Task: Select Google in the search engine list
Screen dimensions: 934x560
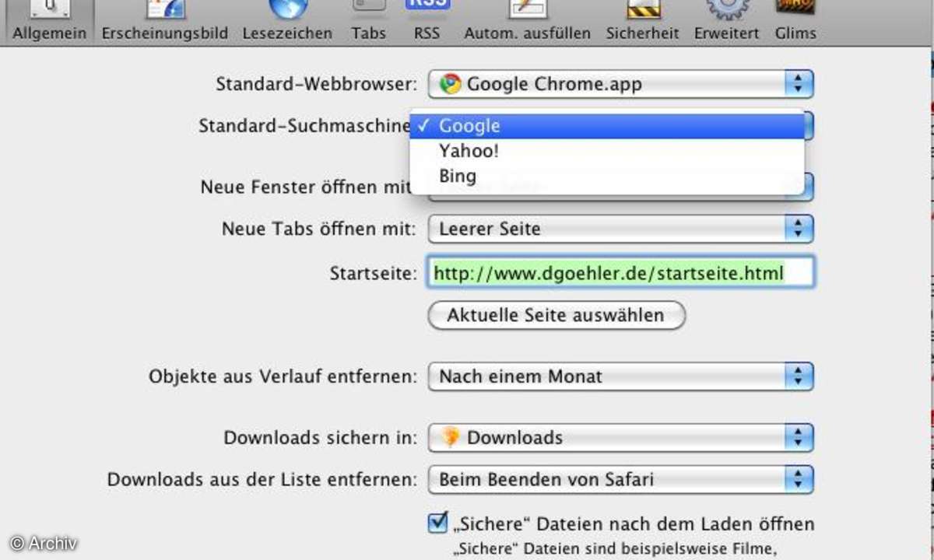Action: coord(607,126)
